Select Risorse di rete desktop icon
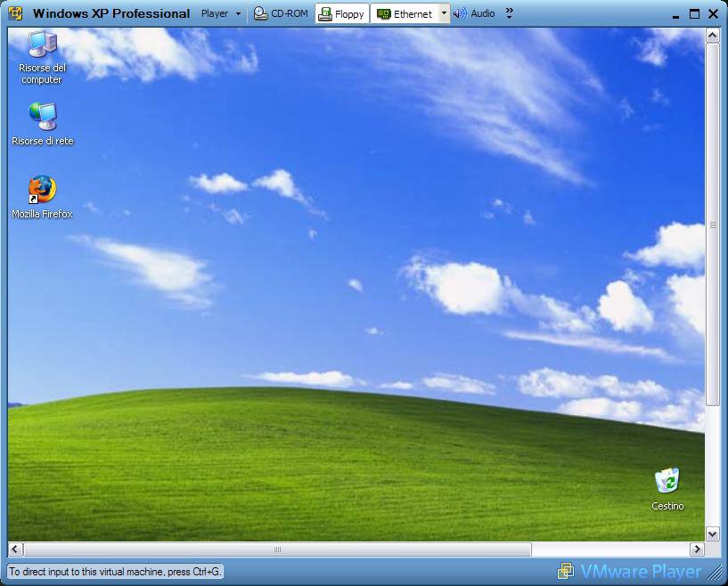The width and height of the screenshot is (728, 586). pos(42,124)
